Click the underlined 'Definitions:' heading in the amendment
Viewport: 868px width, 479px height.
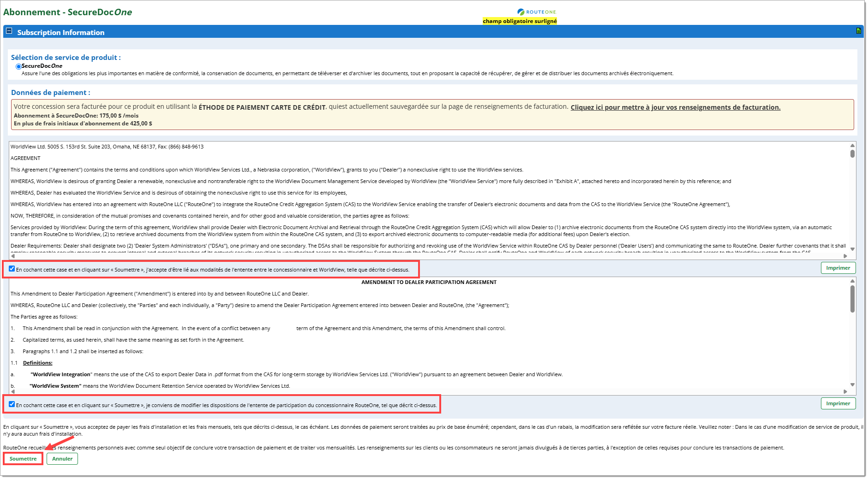tap(38, 363)
